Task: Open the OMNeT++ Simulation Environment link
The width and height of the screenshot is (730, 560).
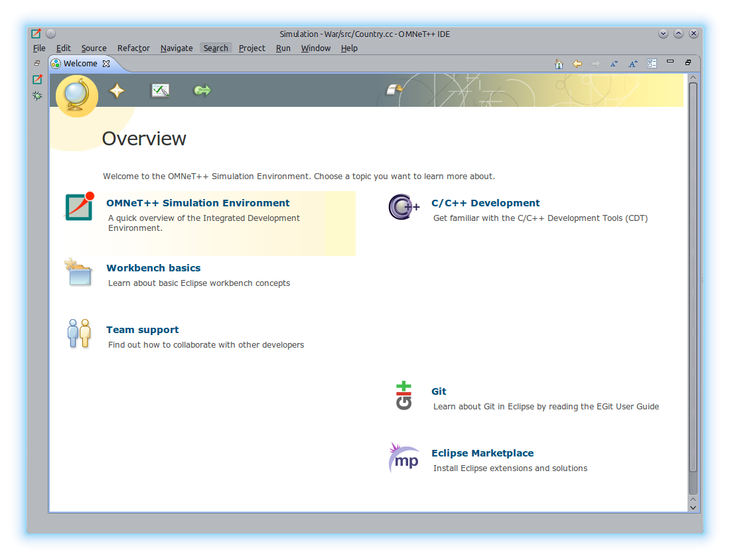Action: [x=198, y=203]
